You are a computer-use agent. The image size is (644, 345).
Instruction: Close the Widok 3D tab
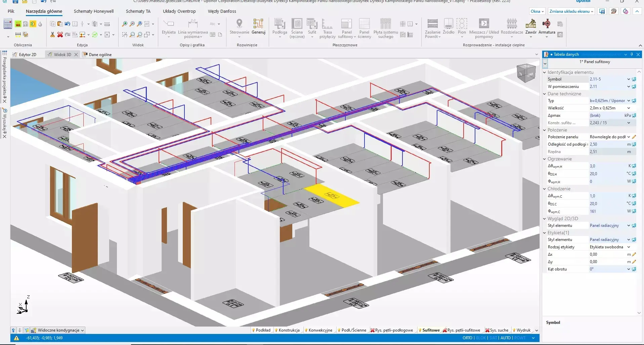click(76, 55)
